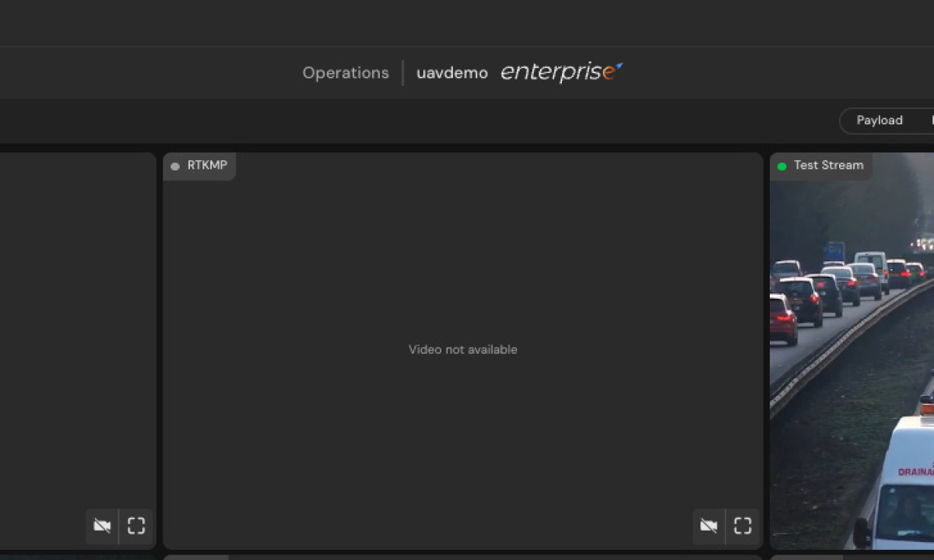
Task: Click the green status dot beside Test Stream
Action: [782, 166]
